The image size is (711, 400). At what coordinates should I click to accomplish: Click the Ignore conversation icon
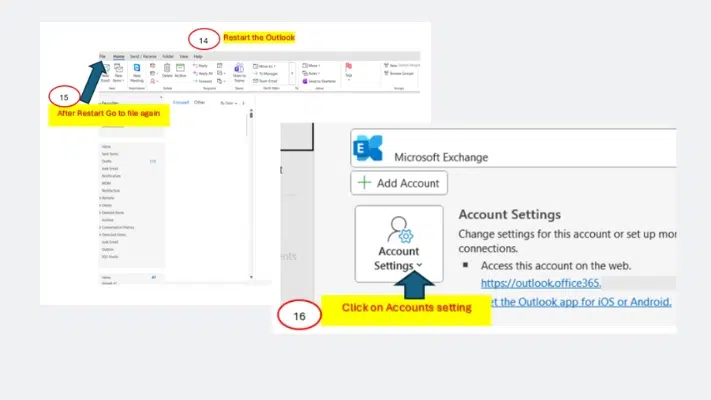tap(153, 66)
